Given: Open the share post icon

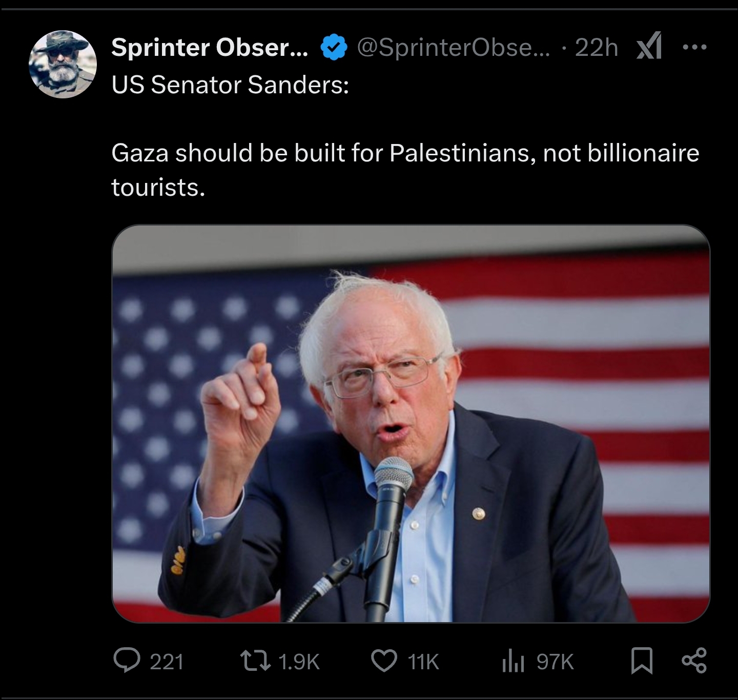Looking at the screenshot, I should [x=694, y=661].
